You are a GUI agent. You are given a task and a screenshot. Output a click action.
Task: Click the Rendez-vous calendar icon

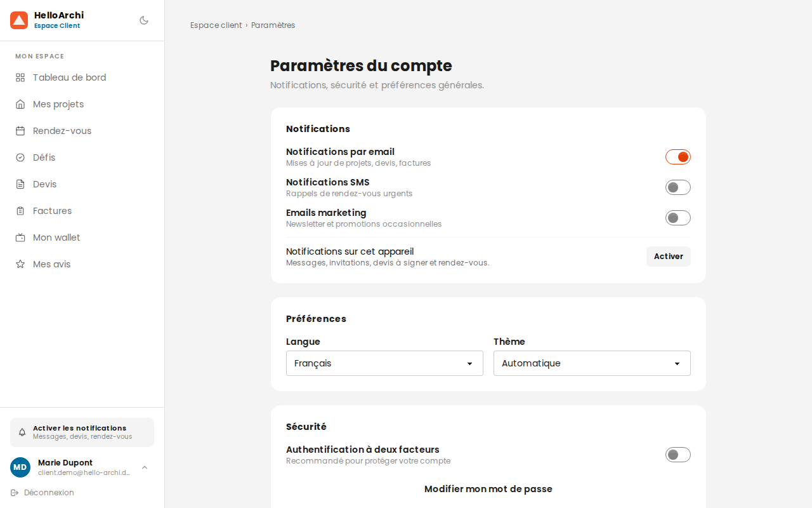[20, 131]
